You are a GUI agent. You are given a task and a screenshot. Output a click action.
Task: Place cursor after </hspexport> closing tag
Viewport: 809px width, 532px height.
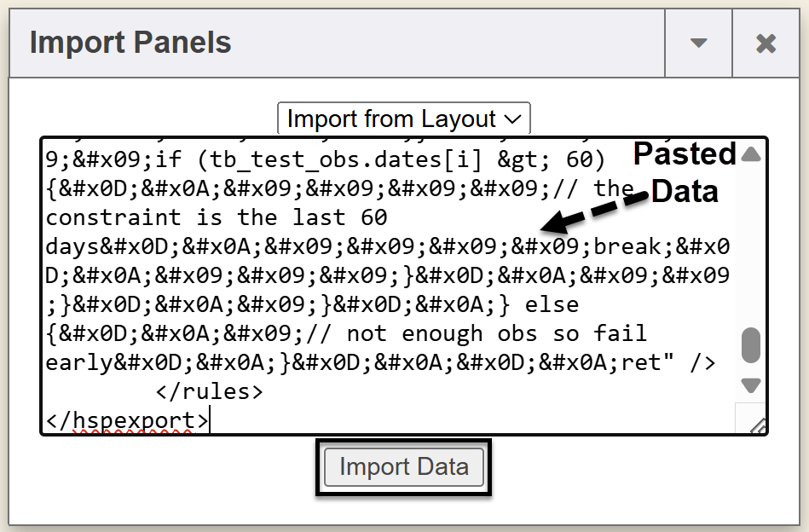[209, 420]
